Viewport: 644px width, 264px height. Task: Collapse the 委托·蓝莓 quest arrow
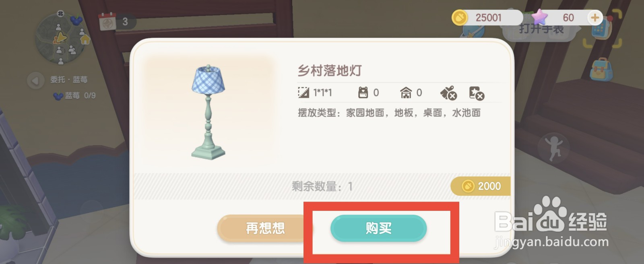click(x=35, y=80)
